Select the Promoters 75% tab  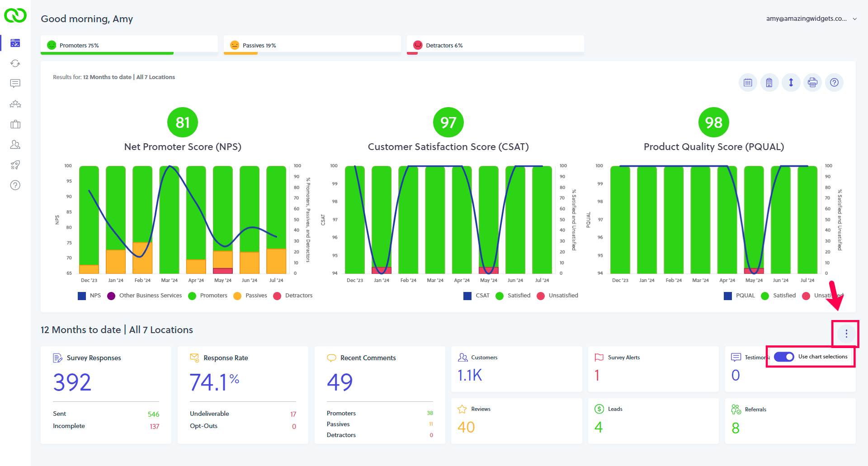129,45
